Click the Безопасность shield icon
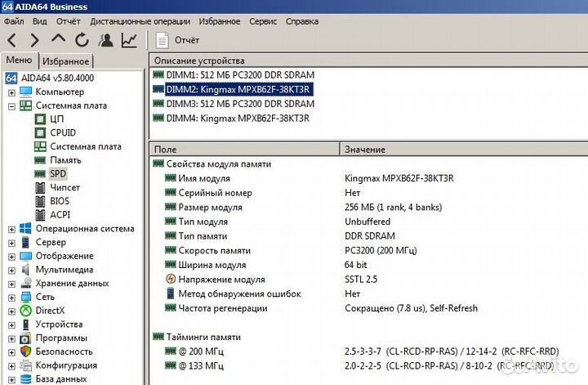This screenshot has width=588, height=385. click(25, 351)
